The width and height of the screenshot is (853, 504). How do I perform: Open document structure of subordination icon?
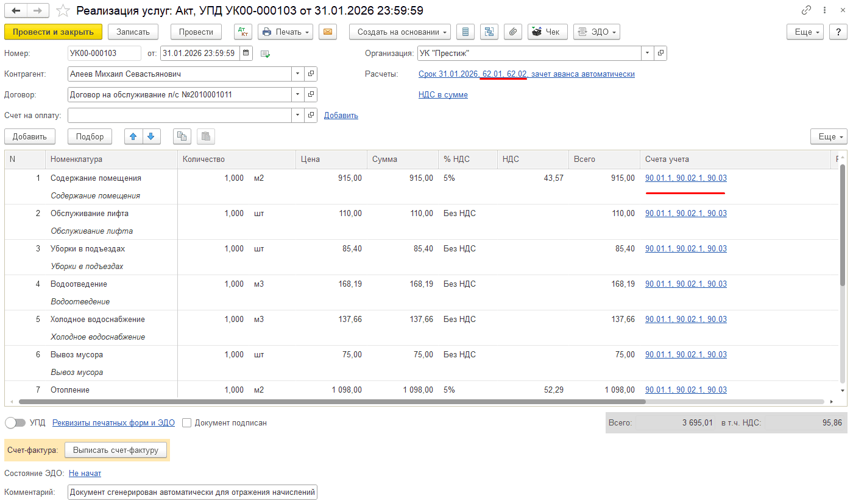(489, 32)
